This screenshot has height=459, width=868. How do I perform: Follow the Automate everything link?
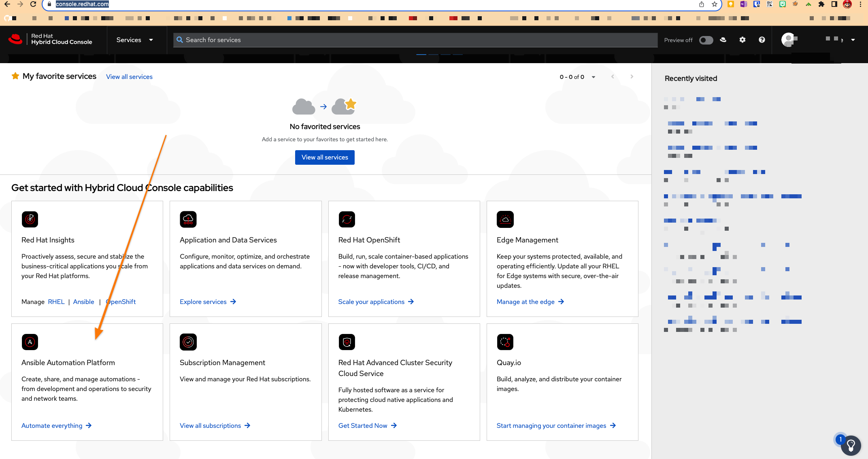click(x=56, y=425)
